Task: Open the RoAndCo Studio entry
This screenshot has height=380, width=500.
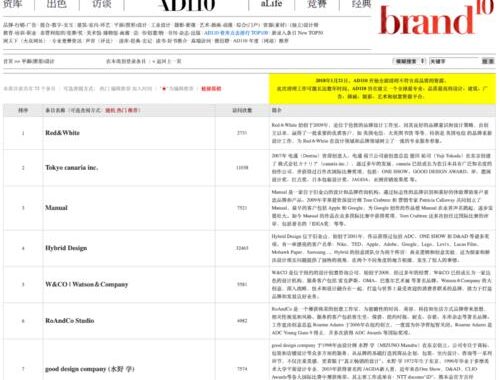Action: [x=70, y=320]
